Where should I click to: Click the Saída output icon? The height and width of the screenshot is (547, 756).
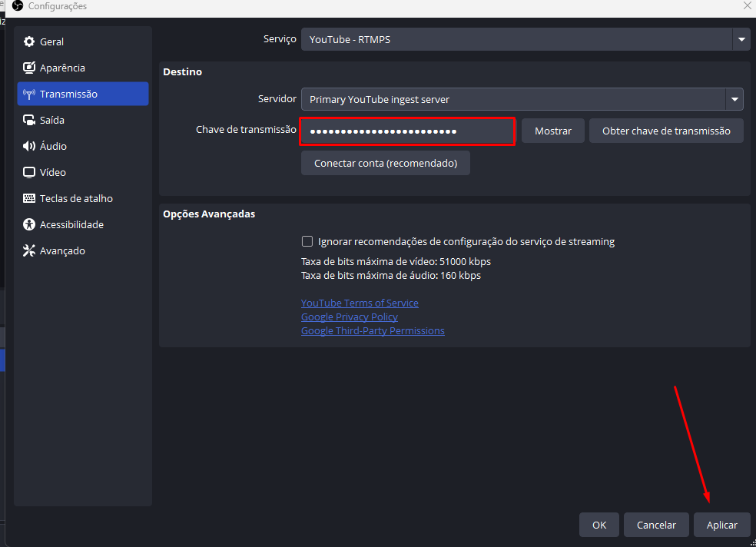[x=29, y=120]
